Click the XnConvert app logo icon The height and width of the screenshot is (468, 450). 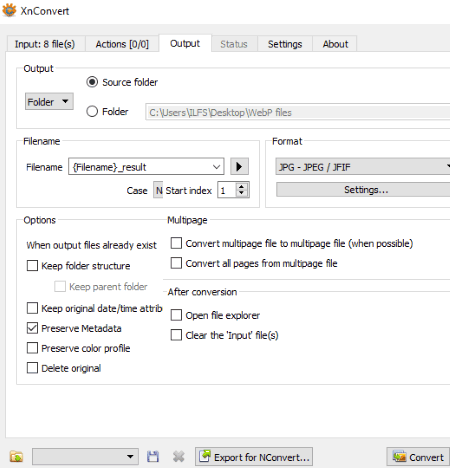click(9, 10)
